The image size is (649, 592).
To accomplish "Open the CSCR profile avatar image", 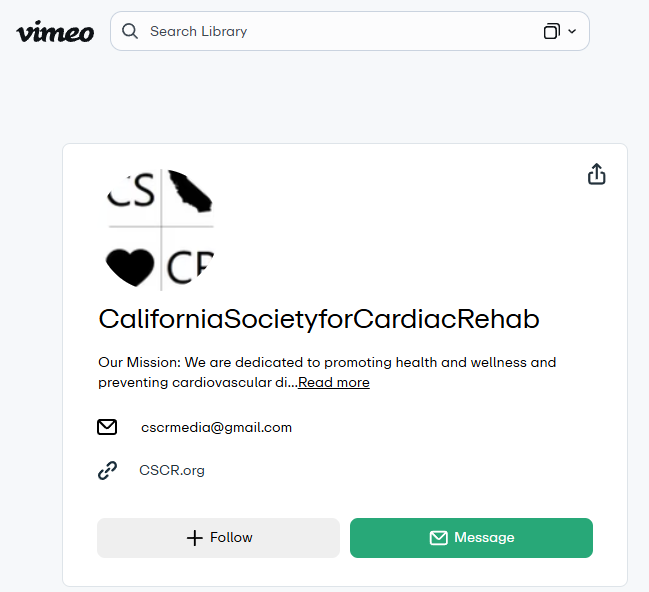I will click(x=160, y=229).
